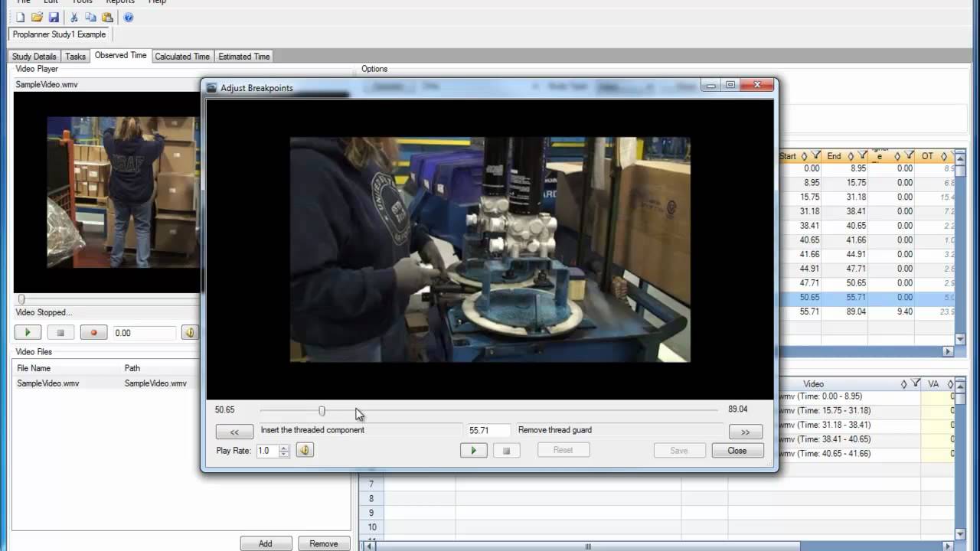980x551 pixels.
Task: Click the Cut scissors icon
Action: pyautogui.click(x=74, y=18)
